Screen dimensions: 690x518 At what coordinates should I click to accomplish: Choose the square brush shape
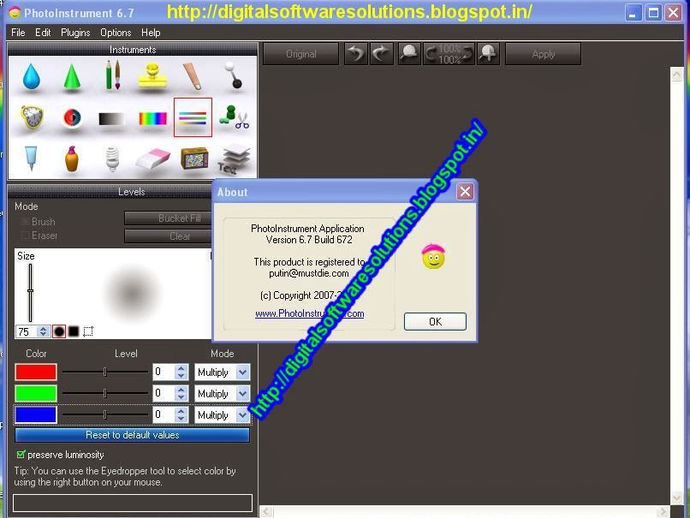click(x=73, y=331)
